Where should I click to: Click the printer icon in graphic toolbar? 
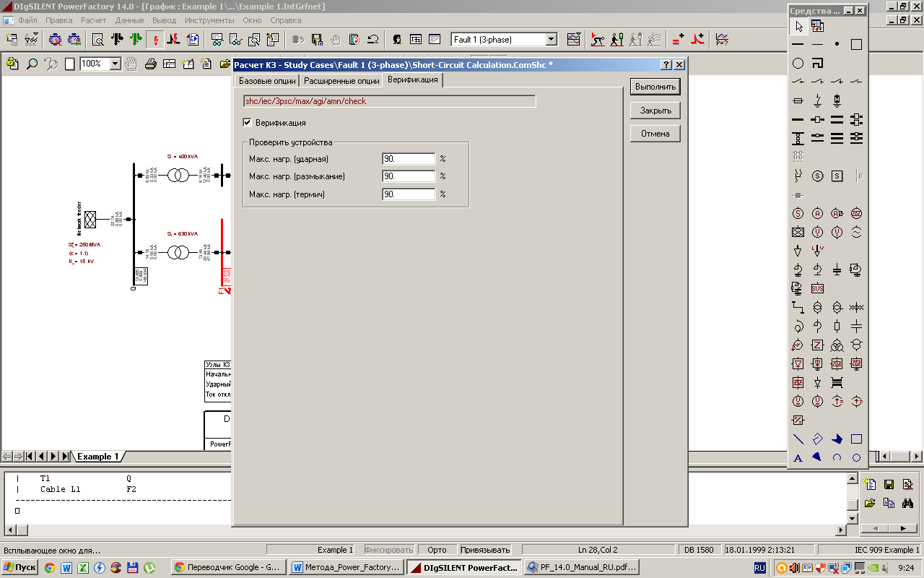pos(151,64)
